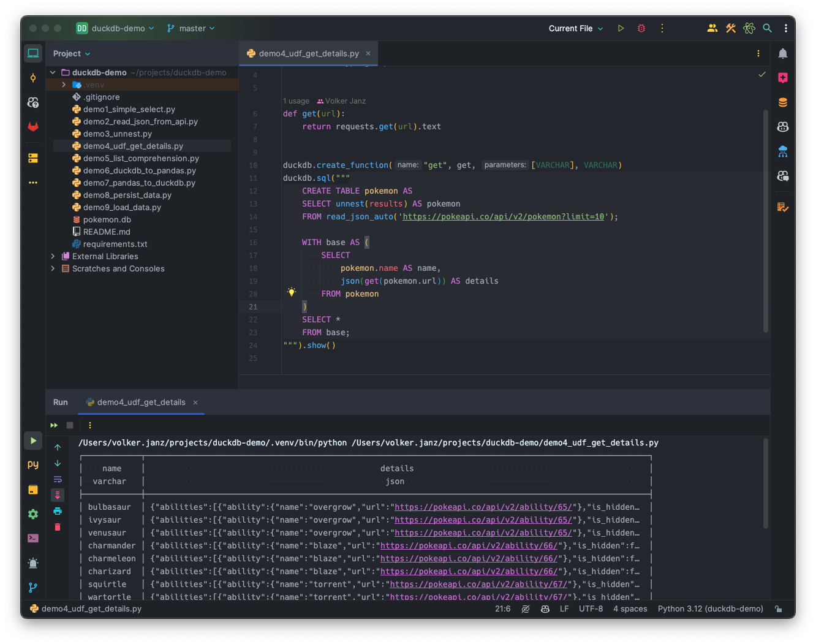Expand the .venv folder
The width and height of the screenshot is (816, 644).
click(64, 85)
